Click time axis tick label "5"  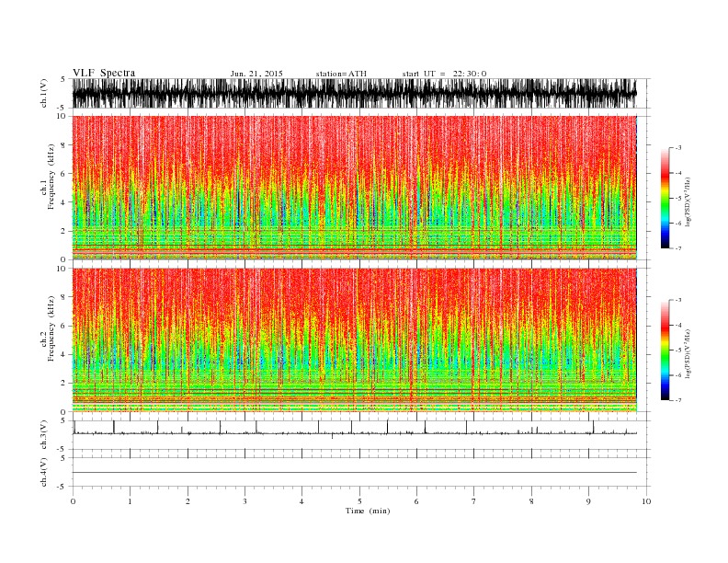[359, 501]
